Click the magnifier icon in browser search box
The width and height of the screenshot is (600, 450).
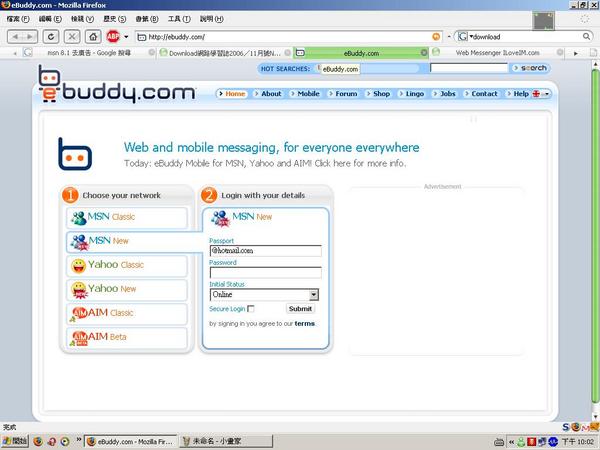[x=586, y=37]
